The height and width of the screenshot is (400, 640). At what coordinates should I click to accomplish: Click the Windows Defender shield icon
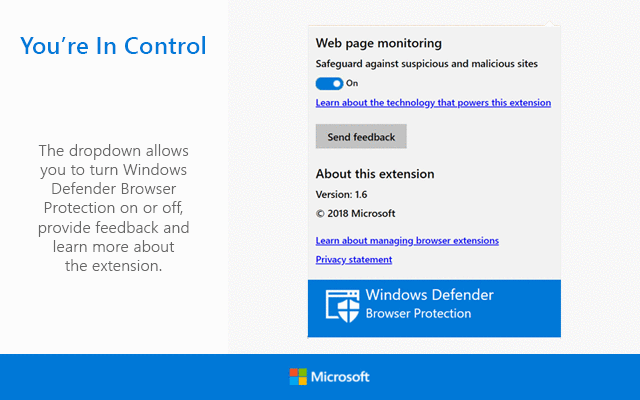(342, 304)
